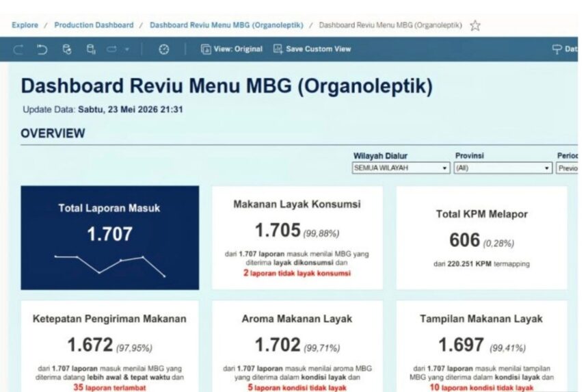
Task: Click the (97,95%) percentage label
Action: click(134, 348)
